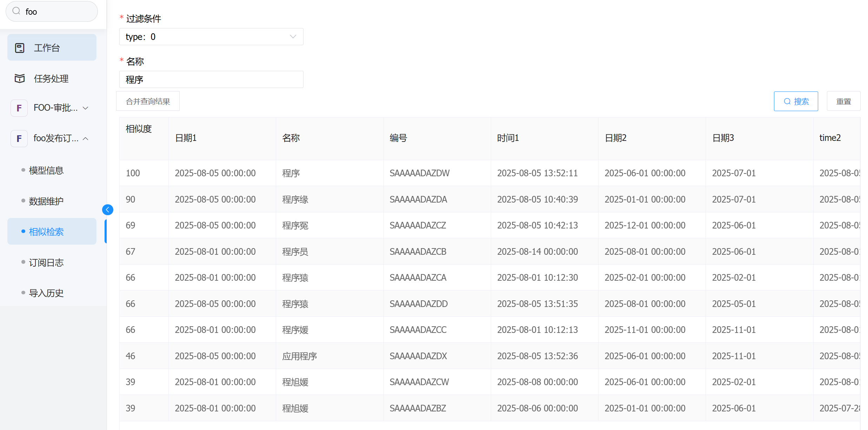Click the 相似度 column header
868x430 pixels.
pos(139,129)
